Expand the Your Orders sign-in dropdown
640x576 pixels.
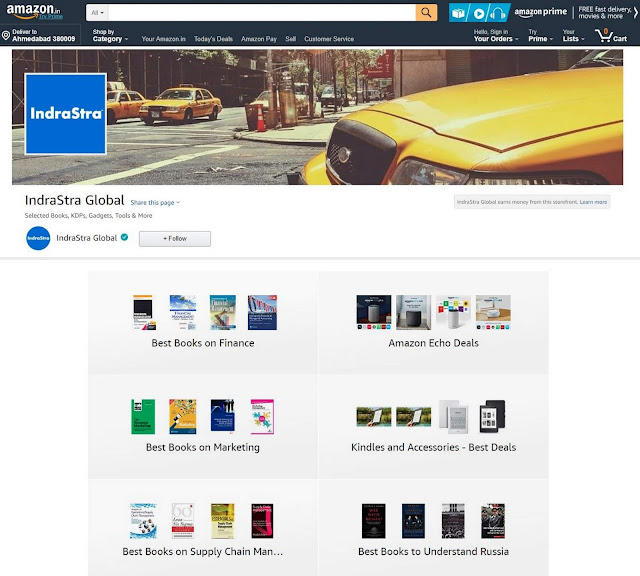click(x=496, y=36)
